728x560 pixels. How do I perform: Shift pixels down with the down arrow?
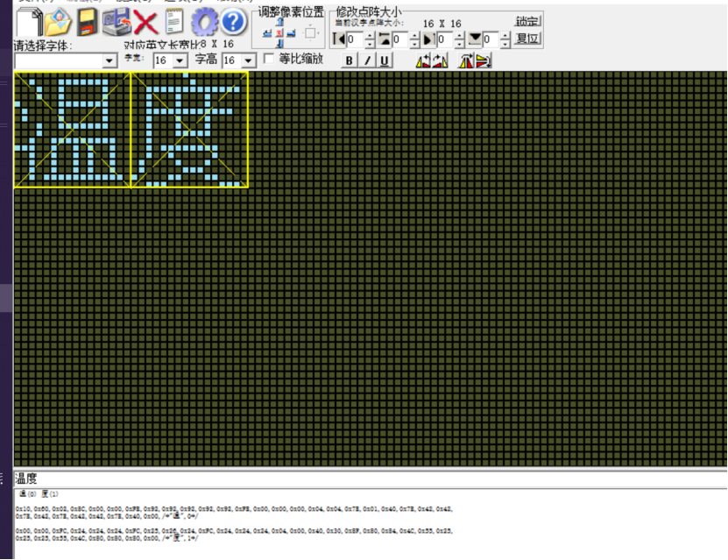pos(279,43)
